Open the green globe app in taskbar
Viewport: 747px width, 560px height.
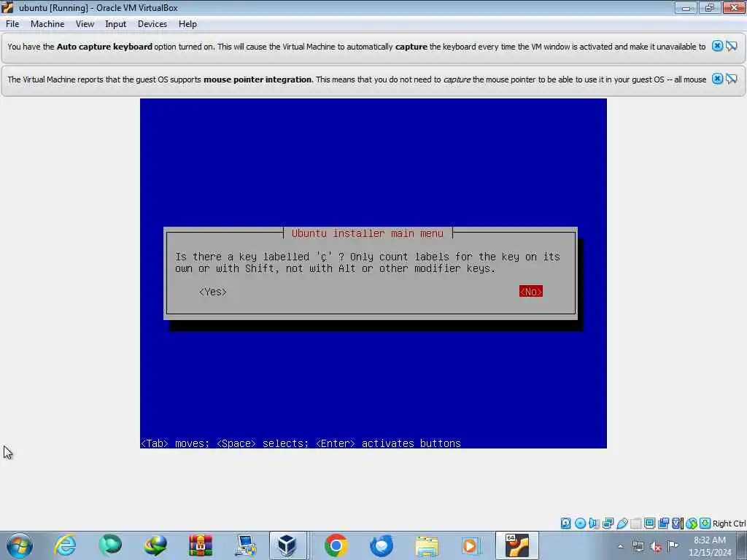point(110,545)
